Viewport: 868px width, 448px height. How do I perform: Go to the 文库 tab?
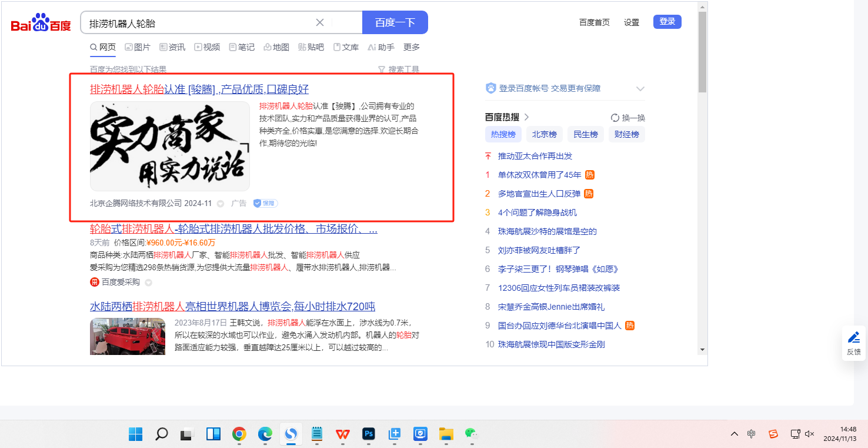point(346,47)
